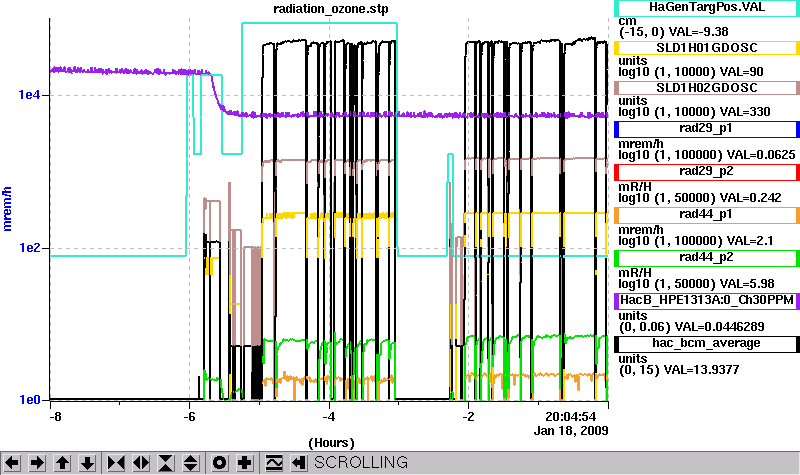Screen dimensions: 800x475
Task: Click the SCROLLING status label
Action: pos(361,462)
